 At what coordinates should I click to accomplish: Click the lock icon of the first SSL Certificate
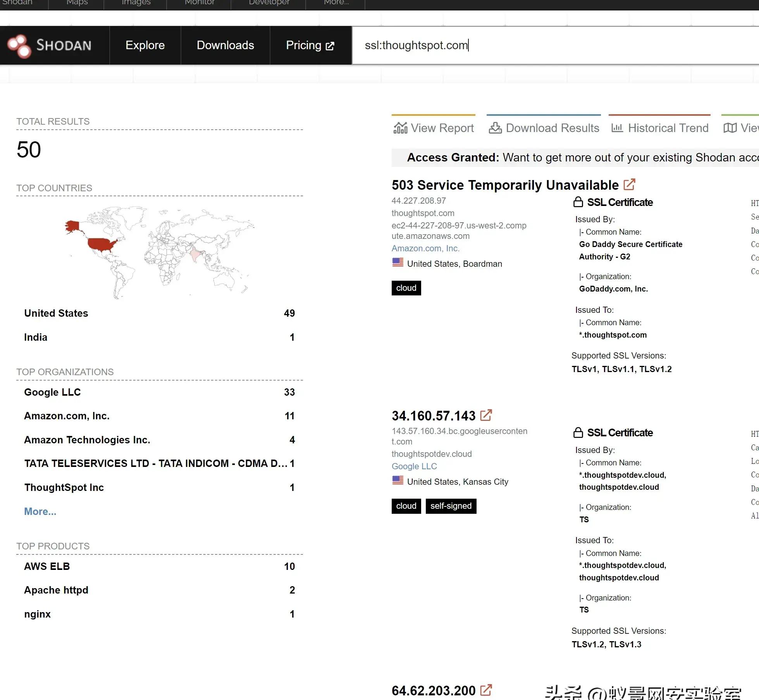(x=578, y=202)
